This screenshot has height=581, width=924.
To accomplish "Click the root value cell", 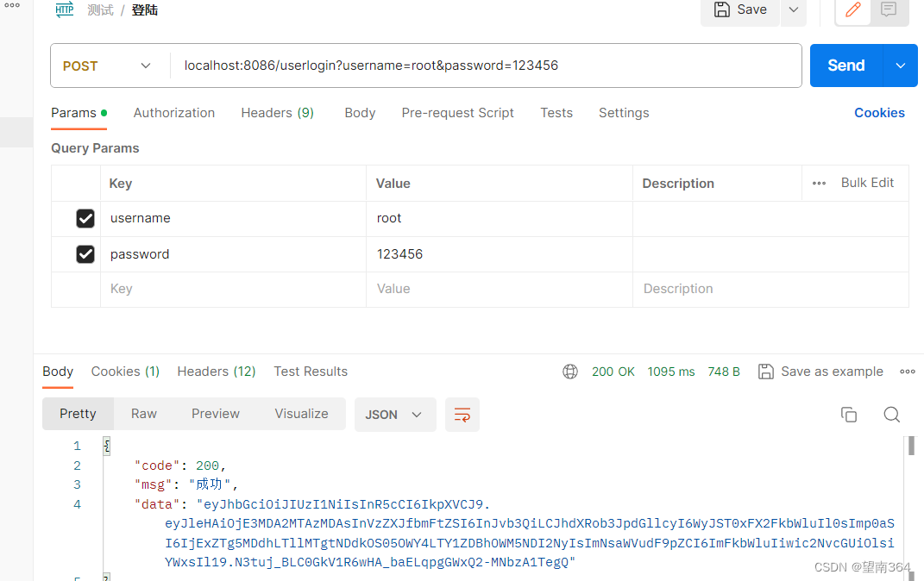I will 500,218.
